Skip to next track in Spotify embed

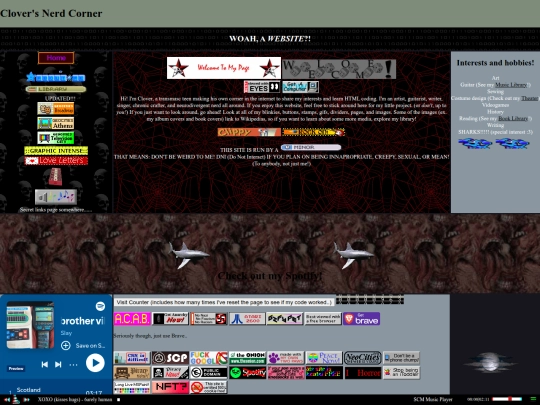point(58,364)
